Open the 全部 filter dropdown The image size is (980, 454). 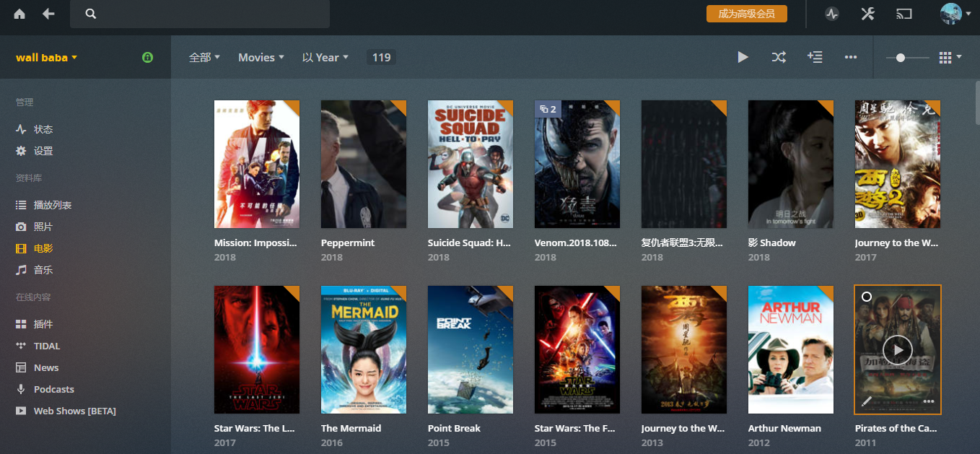[x=204, y=57]
